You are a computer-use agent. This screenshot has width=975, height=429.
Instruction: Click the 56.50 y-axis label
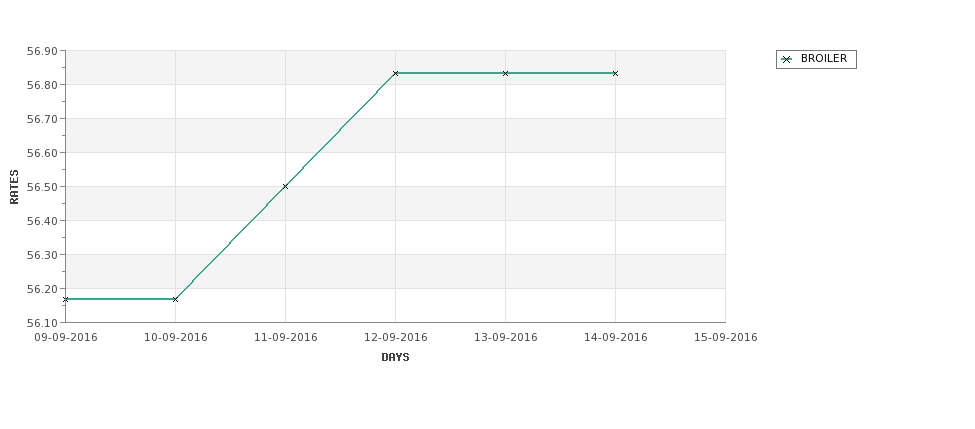coord(42,187)
